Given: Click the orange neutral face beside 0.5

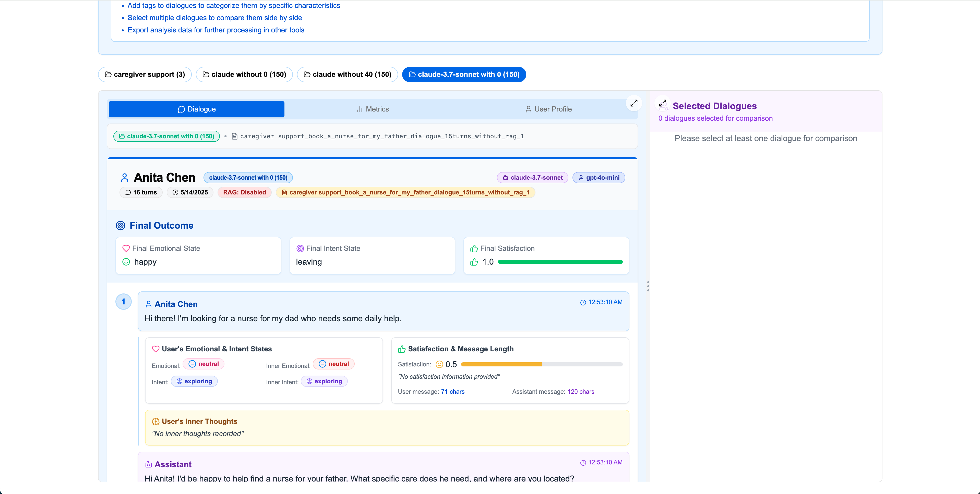Looking at the screenshot, I should (439, 364).
